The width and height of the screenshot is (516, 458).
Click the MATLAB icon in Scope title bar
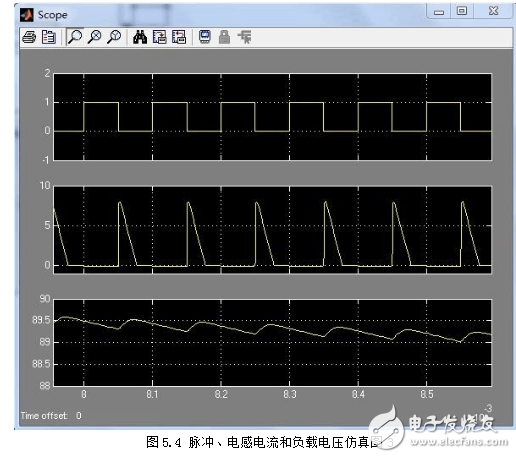tap(27, 15)
